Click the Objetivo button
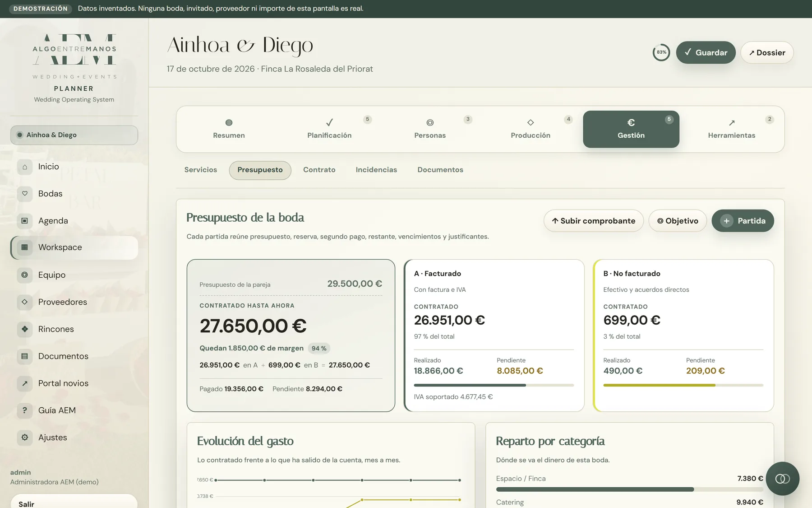The image size is (812, 508). point(678,221)
